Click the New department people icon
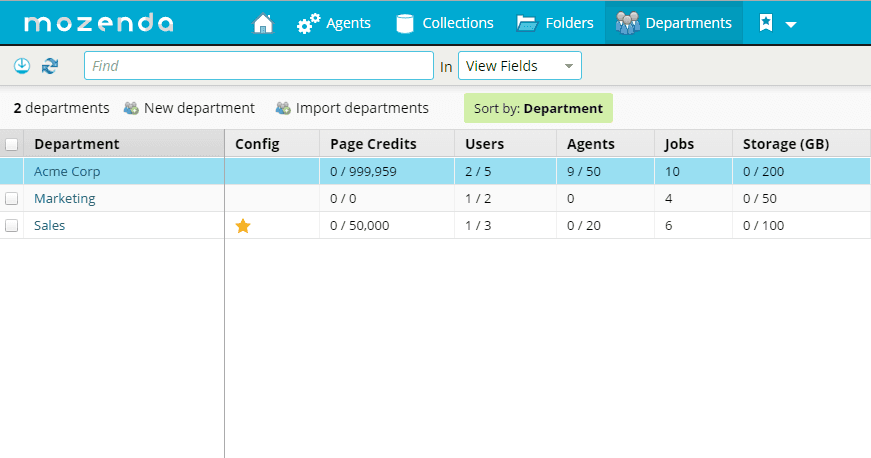Viewport: 871px width, 458px height. (131, 108)
